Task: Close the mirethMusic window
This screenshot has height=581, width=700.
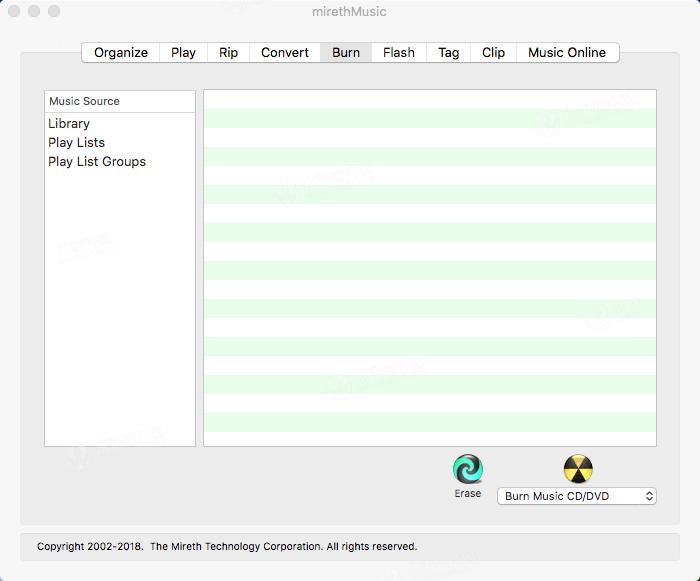Action: 14,11
